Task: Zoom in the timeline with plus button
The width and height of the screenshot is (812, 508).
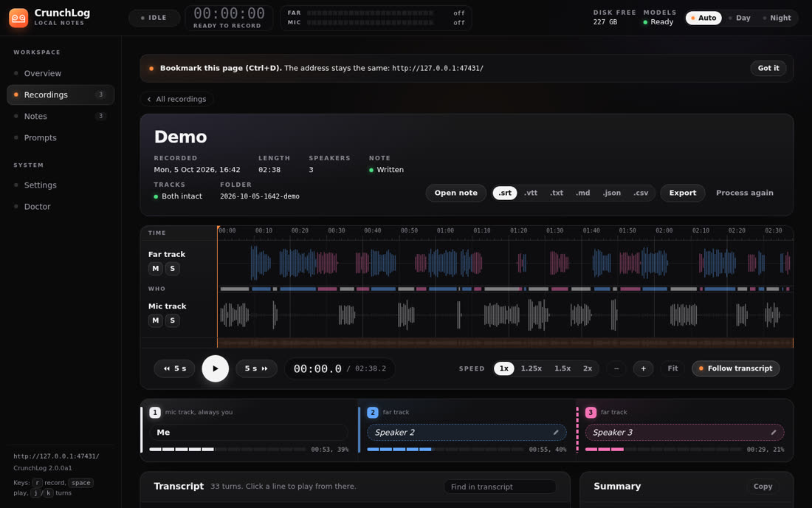Action: [643, 368]
